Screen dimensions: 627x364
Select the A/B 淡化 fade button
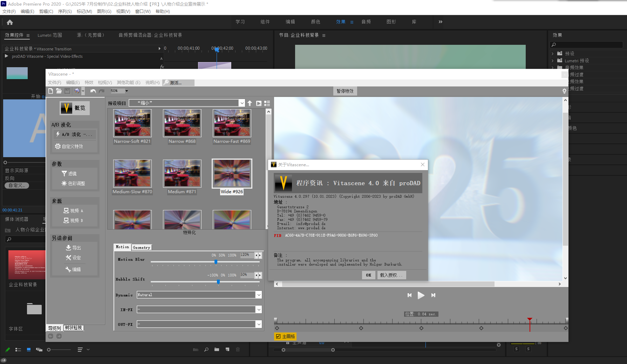point(75,134)
